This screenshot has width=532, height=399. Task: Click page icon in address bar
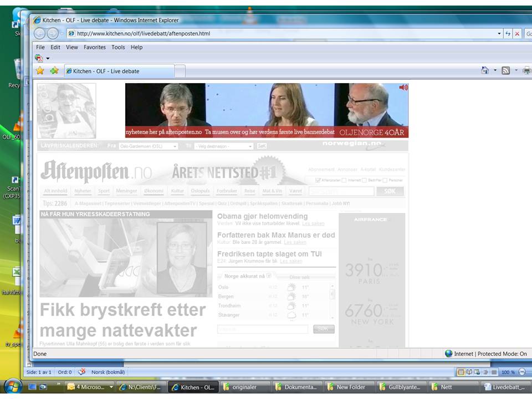tap(71, 33)
